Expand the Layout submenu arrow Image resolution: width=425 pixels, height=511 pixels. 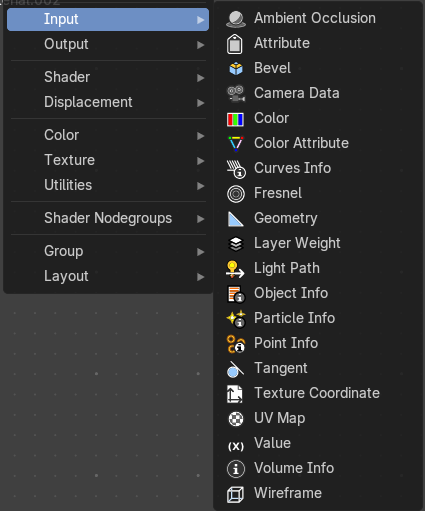click(x=200, y=277)
